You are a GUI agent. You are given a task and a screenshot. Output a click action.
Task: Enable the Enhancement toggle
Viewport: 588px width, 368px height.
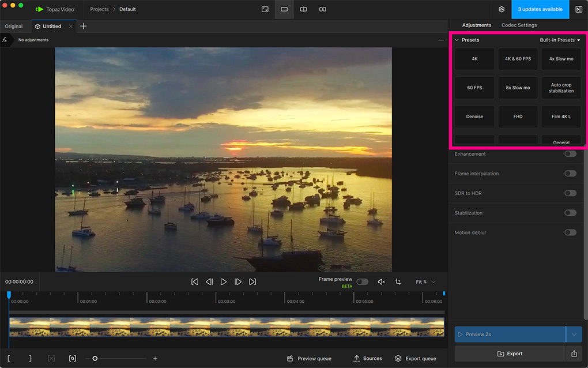click(x=570, y=153)
